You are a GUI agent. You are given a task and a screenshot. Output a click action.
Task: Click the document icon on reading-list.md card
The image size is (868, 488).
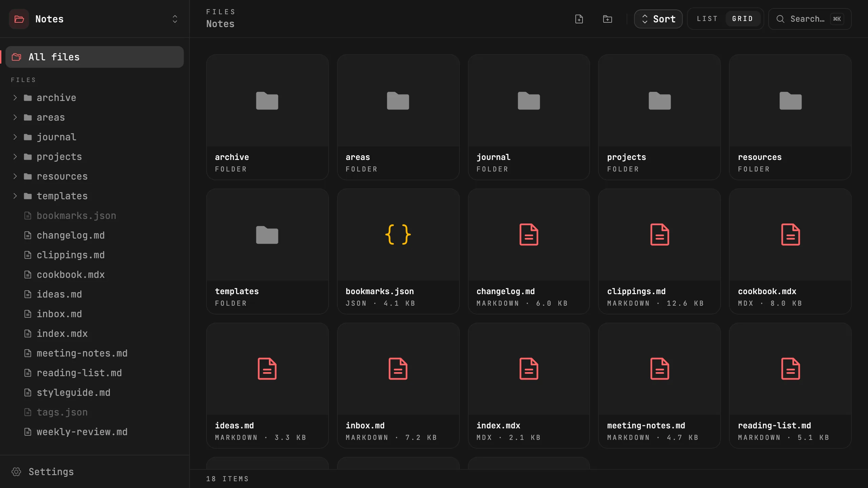791,369
